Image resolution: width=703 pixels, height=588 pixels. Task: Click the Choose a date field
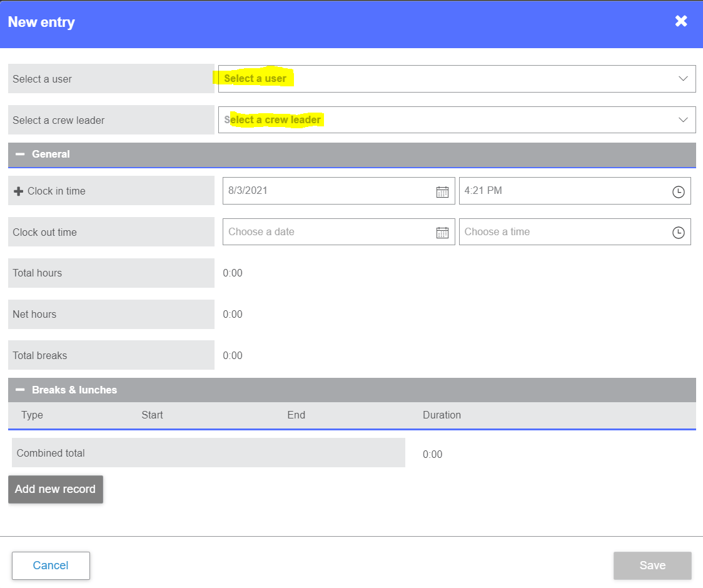pyautogui.click(x=325, y=232)
